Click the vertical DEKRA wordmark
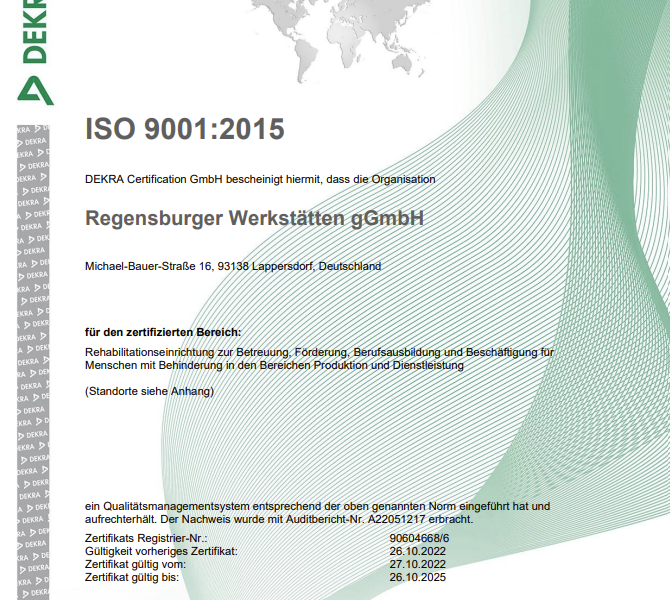The width and height of the screenshot is (670, 600). pyautogui.click(x=34, y=31)
